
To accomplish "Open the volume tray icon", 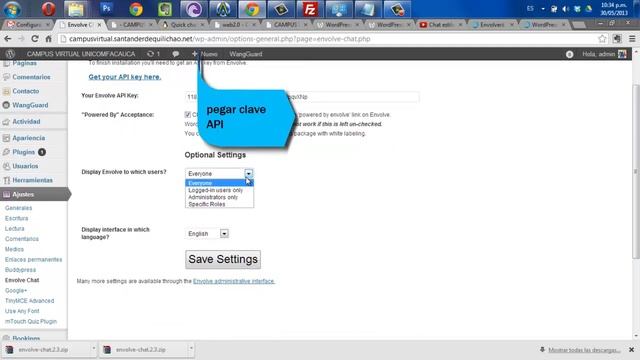I will pyautogui.click(x=565, y=9).
